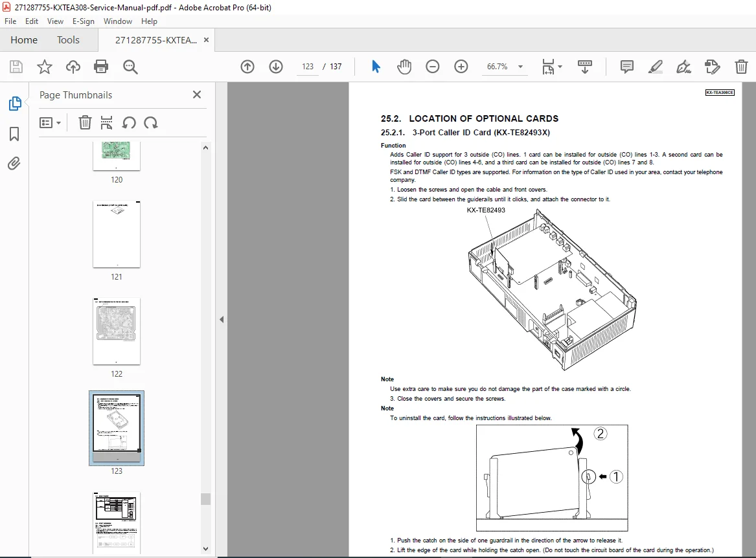
Task: Click the "KX-TE82493" diagram label
Action: point(485,210)
